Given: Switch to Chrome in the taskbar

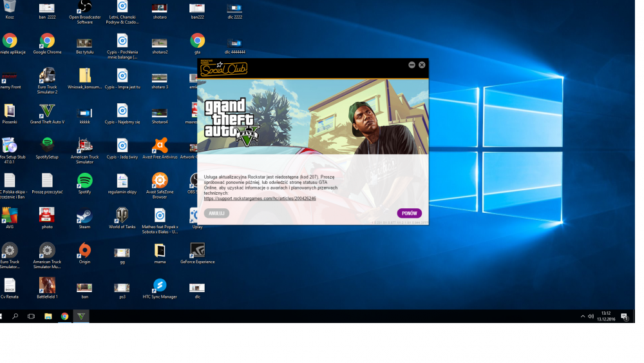Looking at the screenshot, I should 64,316.
